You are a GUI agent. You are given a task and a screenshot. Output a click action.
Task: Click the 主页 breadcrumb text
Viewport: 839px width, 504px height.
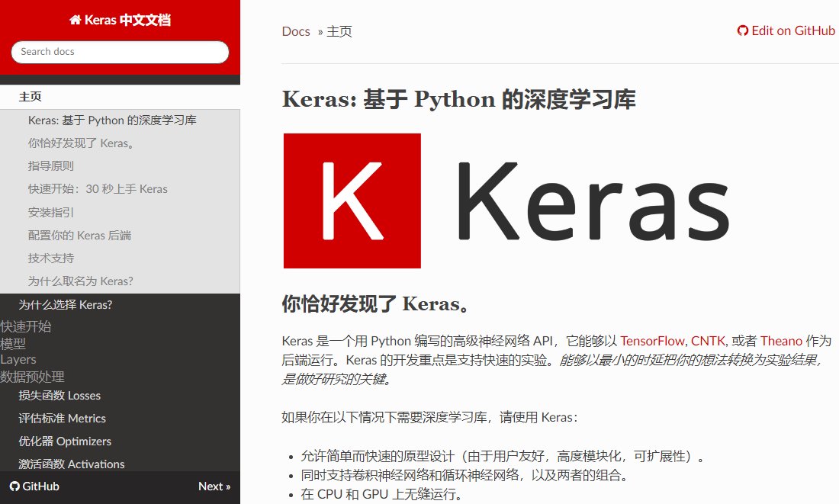pos(339,31)
